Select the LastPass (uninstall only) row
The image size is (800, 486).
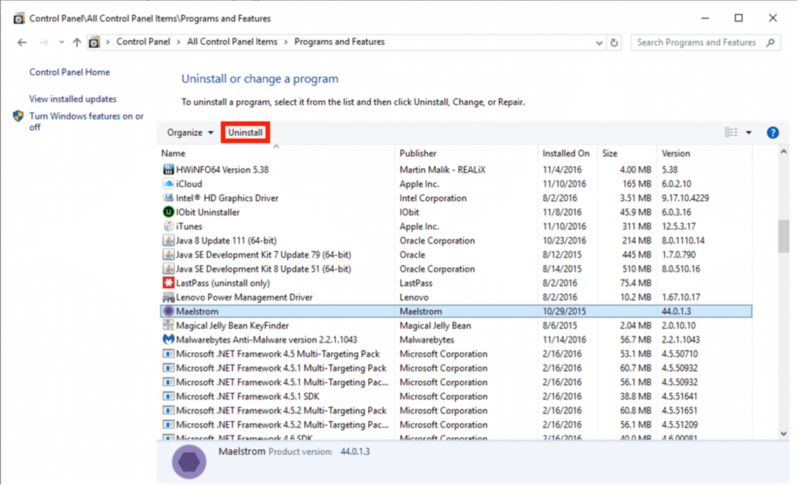456,283
